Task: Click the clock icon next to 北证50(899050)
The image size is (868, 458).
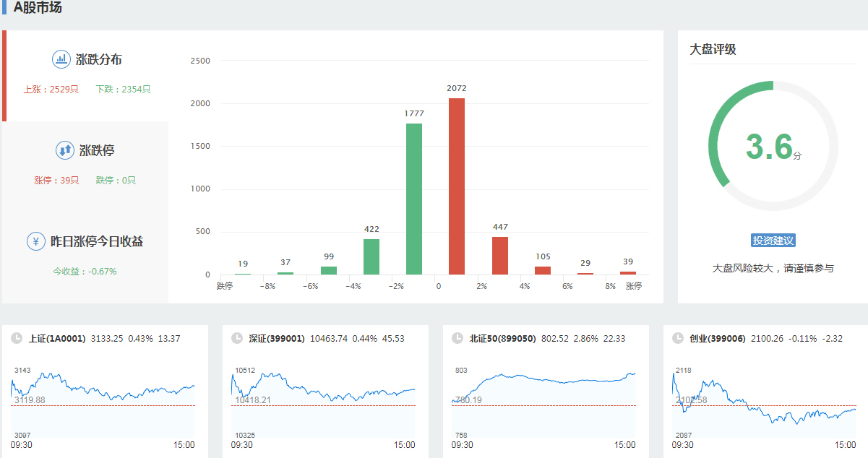Action: coord(457,338)
